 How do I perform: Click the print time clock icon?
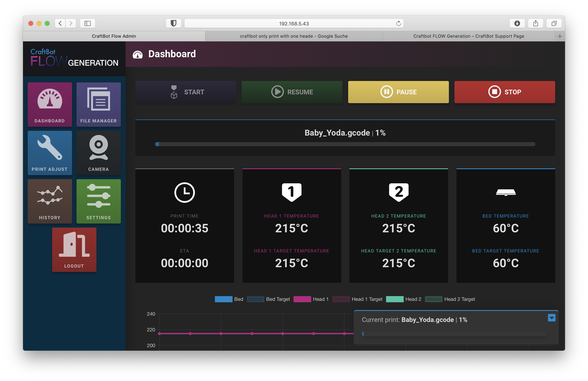pyautogui.click(x=185, y=192)
